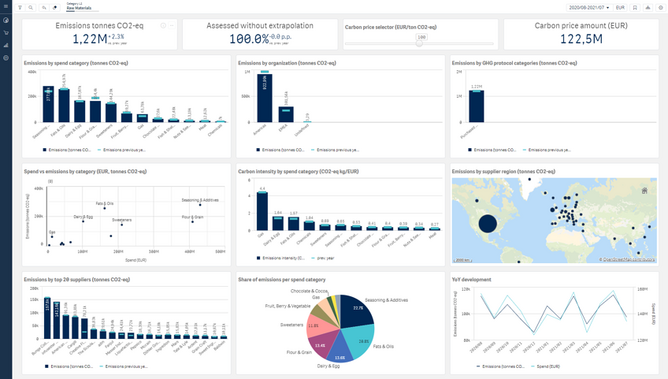
Task: Toggle Emissions intensity legend in carbon intensity chart
Action: coord(281,258)
